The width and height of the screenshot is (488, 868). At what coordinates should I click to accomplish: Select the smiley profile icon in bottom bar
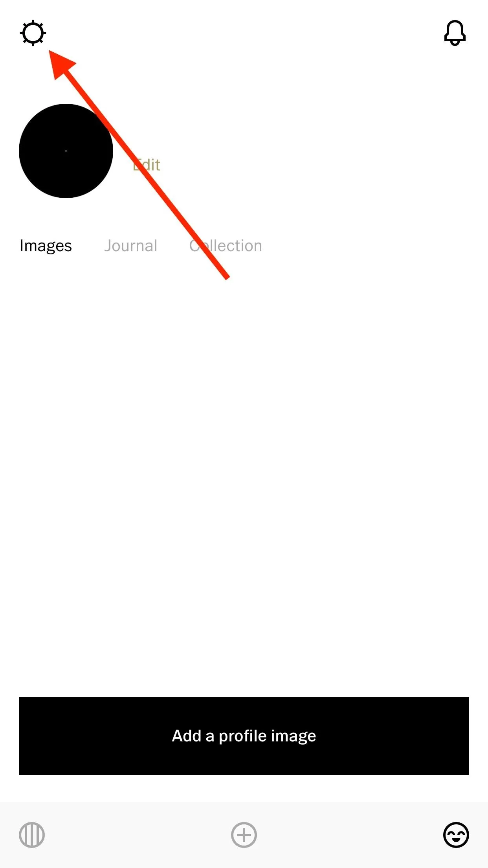pos(456,835)
